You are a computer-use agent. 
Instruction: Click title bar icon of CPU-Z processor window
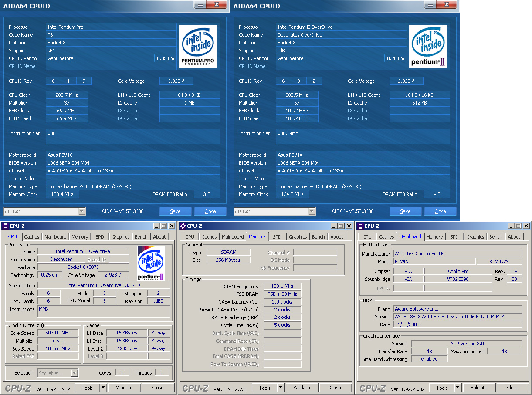click(6, 226)
